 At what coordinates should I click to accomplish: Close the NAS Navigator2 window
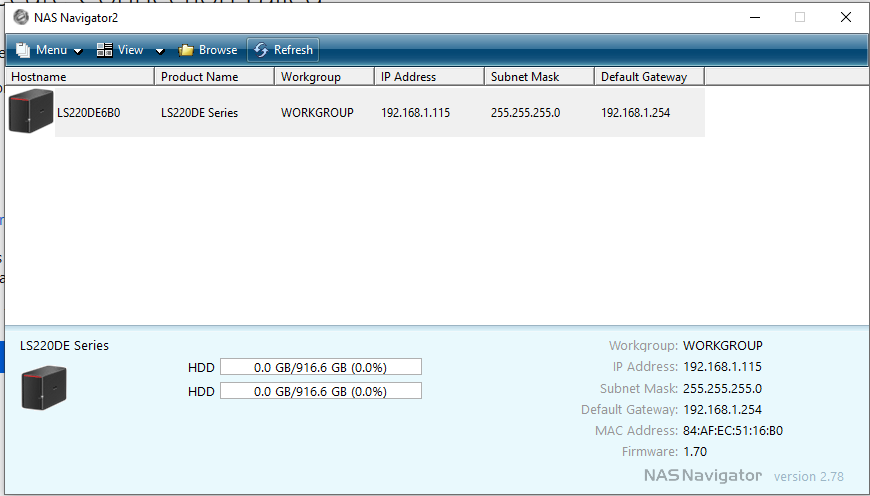(x=846, y=17)
